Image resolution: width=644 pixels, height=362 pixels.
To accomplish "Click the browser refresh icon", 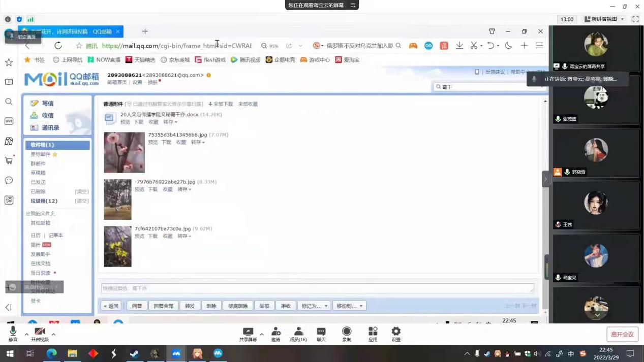I will point(58,46).
